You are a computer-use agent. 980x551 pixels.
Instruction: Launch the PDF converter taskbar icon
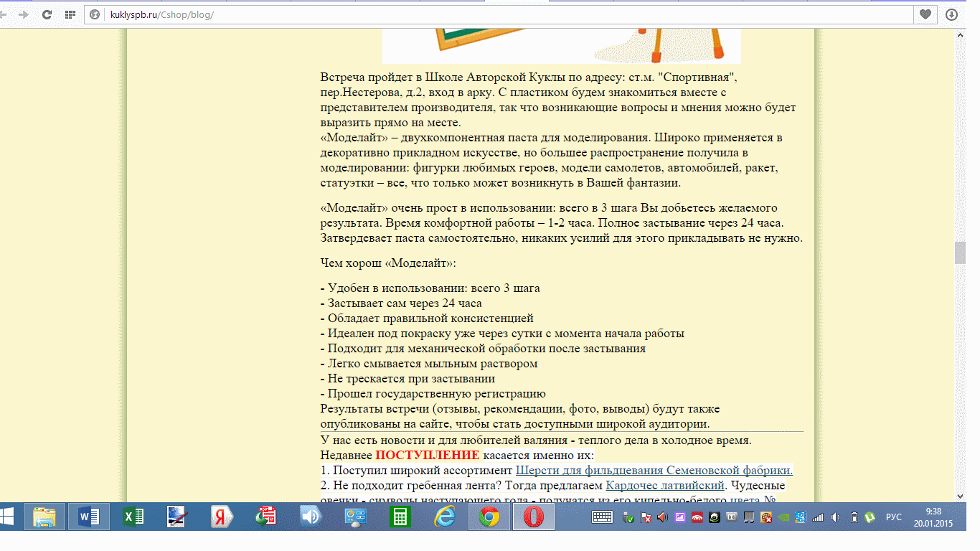pyautogui.click(x=266, y=517)
